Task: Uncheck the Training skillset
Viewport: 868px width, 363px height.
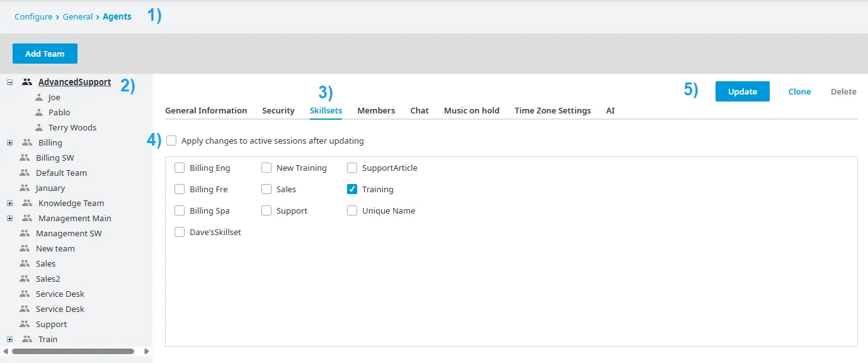Action: pos(352,190)
